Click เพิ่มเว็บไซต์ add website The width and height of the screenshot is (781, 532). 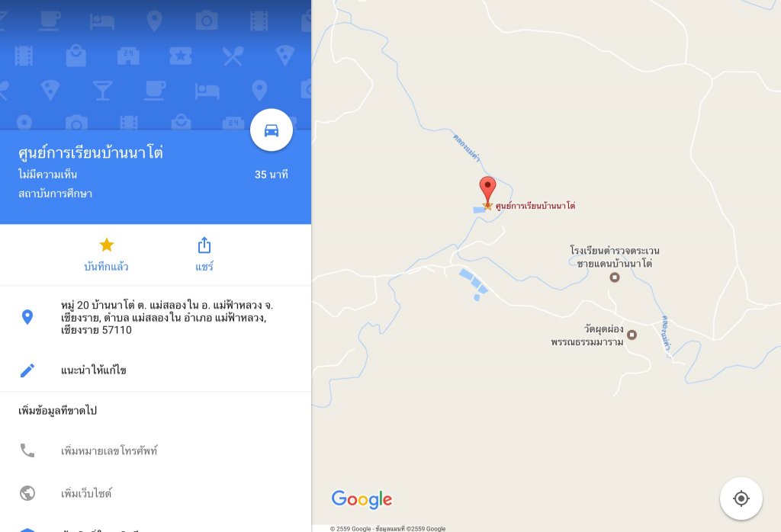point(86,494)
